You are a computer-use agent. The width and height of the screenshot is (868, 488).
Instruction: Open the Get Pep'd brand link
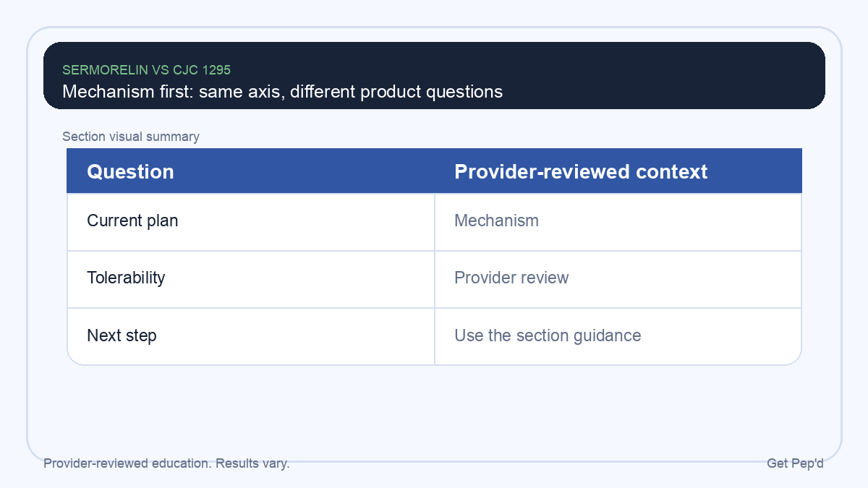point(795,463)
